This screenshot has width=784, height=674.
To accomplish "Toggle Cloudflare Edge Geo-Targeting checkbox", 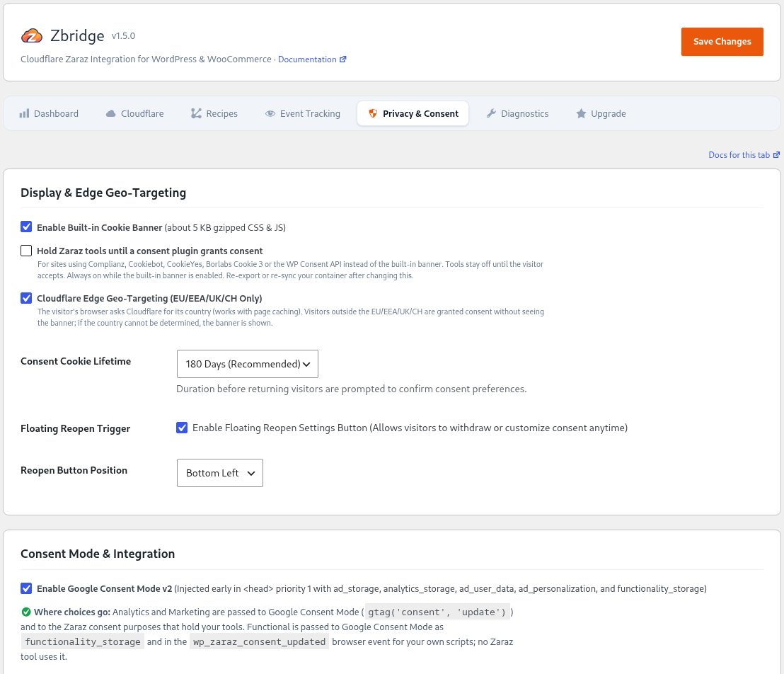I will coord(26,298).
